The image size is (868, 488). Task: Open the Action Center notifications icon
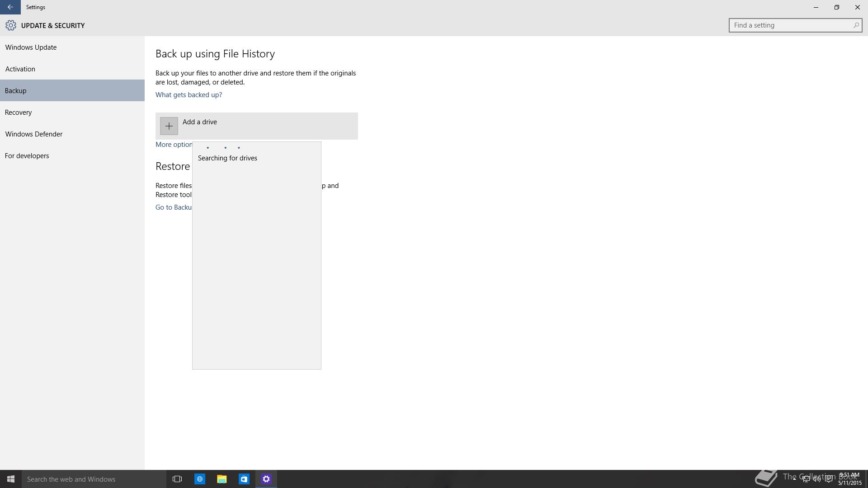tap(829, 479)
